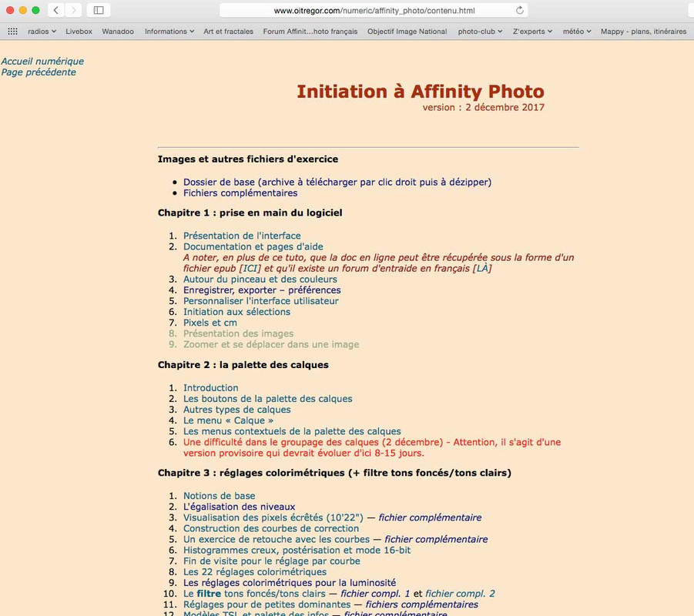Expand the photo-club bookmarks folder
694x616 pixels.
coord(480,32)
